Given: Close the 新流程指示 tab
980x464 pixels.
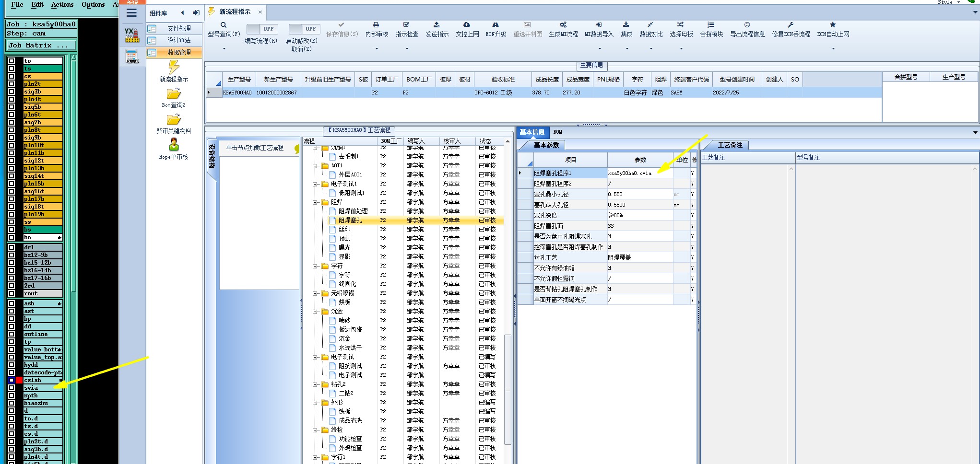Looking at the screenshot, I should pyautogui.click(x=260, y=12).
